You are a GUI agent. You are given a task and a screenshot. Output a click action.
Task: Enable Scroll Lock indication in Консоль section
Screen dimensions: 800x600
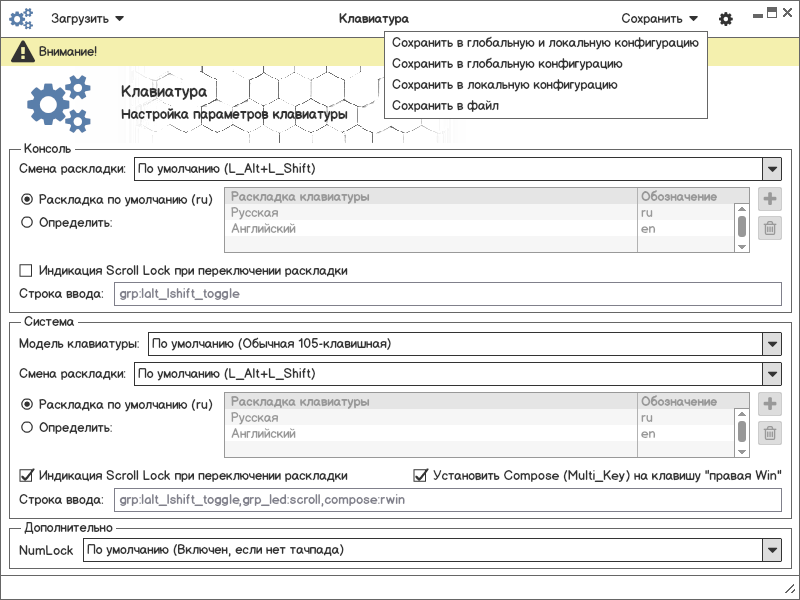click(x=26, y=270)
